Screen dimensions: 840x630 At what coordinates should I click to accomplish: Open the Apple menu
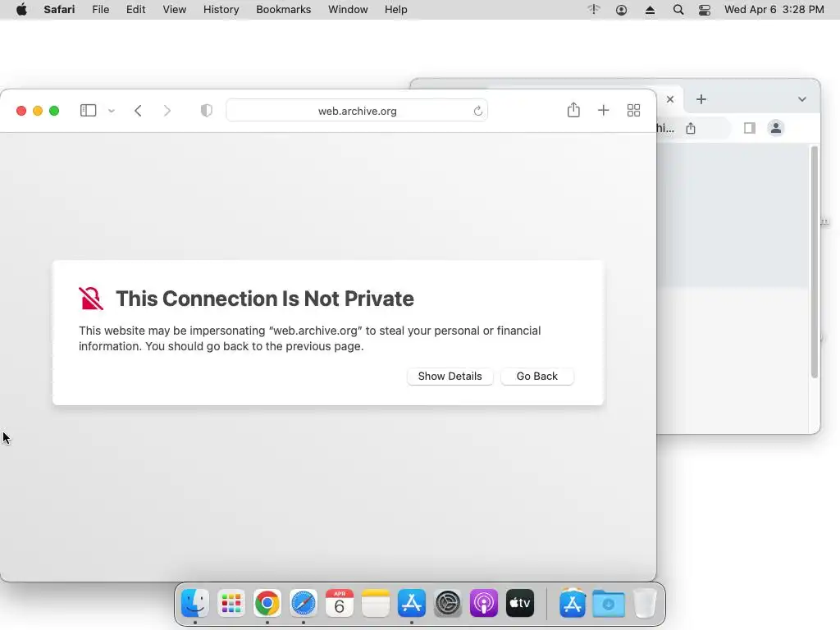[21, 10]
